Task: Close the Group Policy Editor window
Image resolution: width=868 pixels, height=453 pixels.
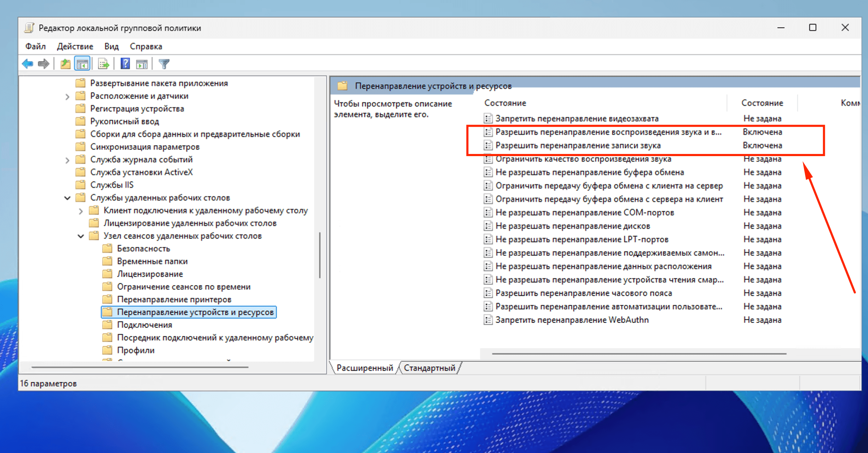Action: click(x=845, y=28)
